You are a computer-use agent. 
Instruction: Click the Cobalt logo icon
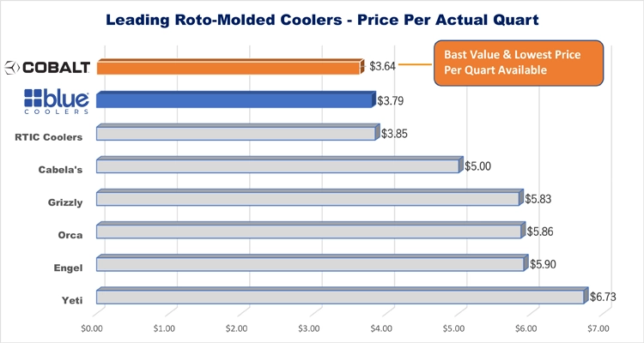click(x=12, y=68)
